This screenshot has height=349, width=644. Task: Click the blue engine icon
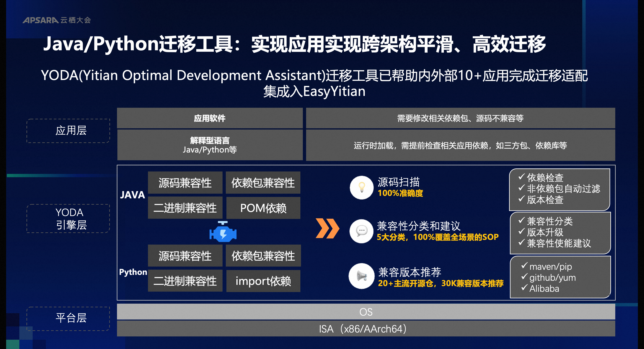(x=223, y=231)
